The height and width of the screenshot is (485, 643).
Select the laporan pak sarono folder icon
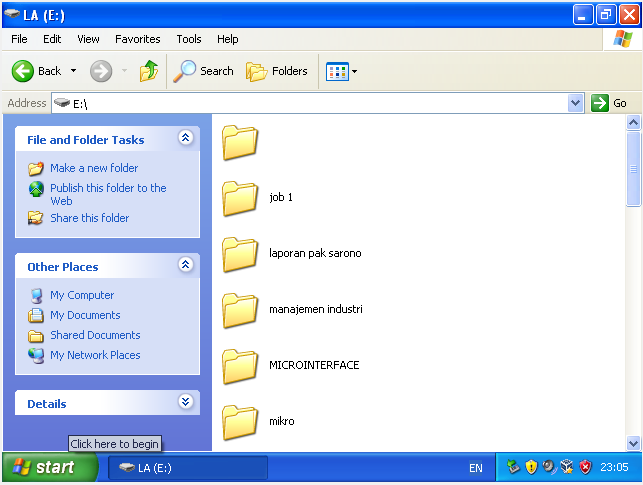point(240,255)
